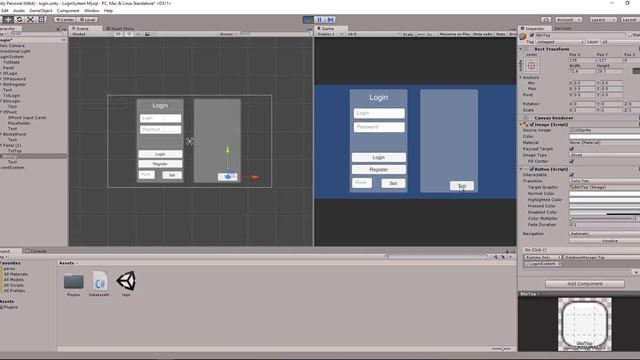The image size is (640, 360).
Task: Click the Set button in the Game view
Action: point(393,183)
